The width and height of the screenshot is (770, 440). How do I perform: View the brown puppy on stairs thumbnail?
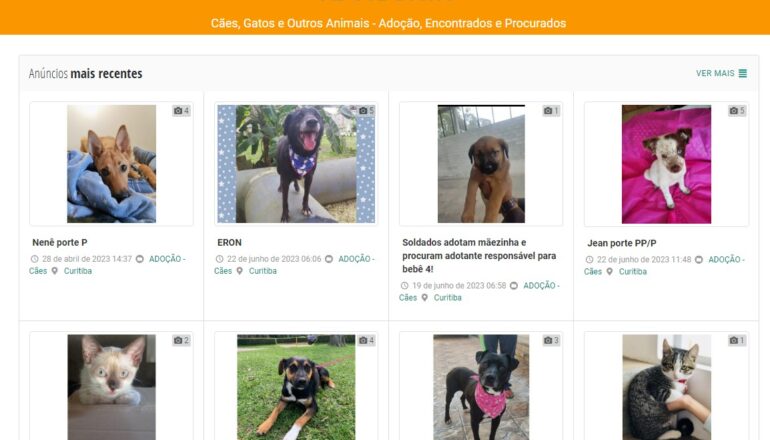pyautogui.click(x=481, y=164)
